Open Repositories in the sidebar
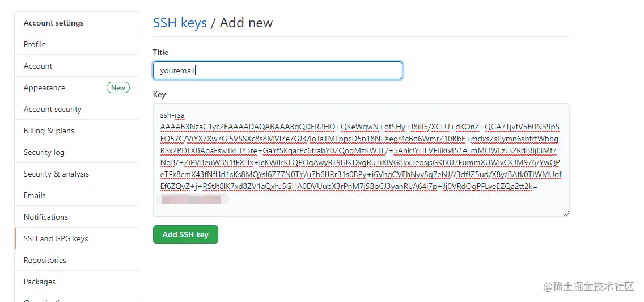The image size is (644, 302). [45, 260]
